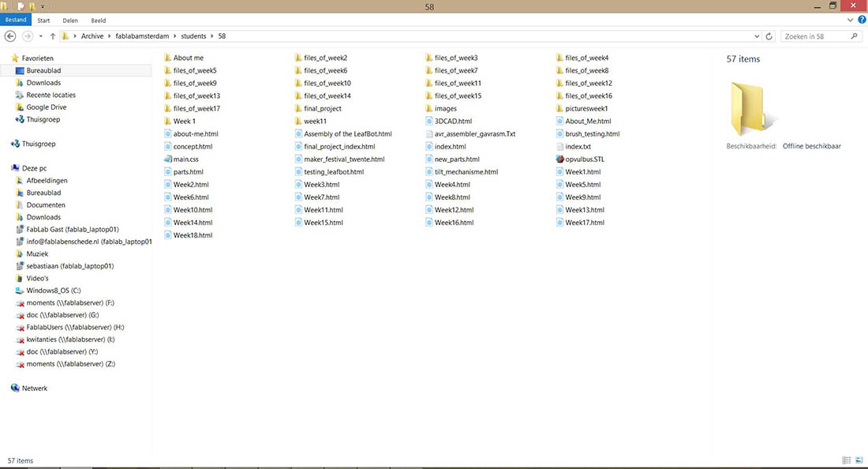Open Documenten under Deze pc
The image size is (868, 469).
[x=46, y=204]
